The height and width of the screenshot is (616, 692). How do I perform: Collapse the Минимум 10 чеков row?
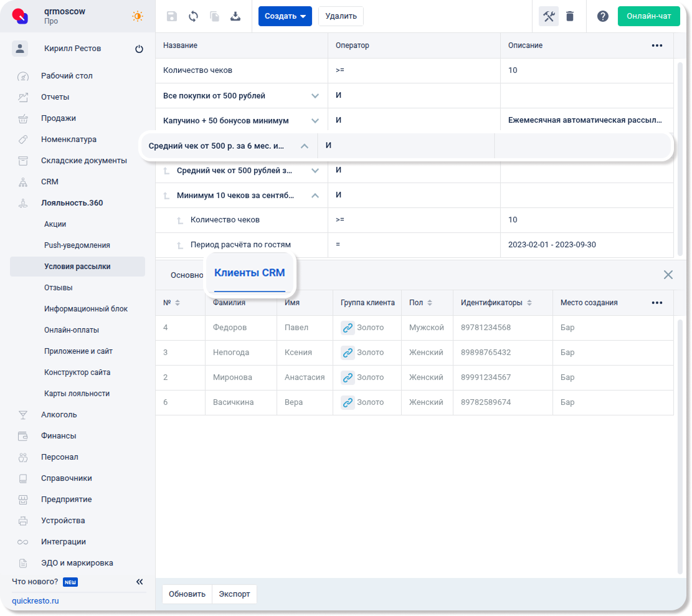point(315,196)
